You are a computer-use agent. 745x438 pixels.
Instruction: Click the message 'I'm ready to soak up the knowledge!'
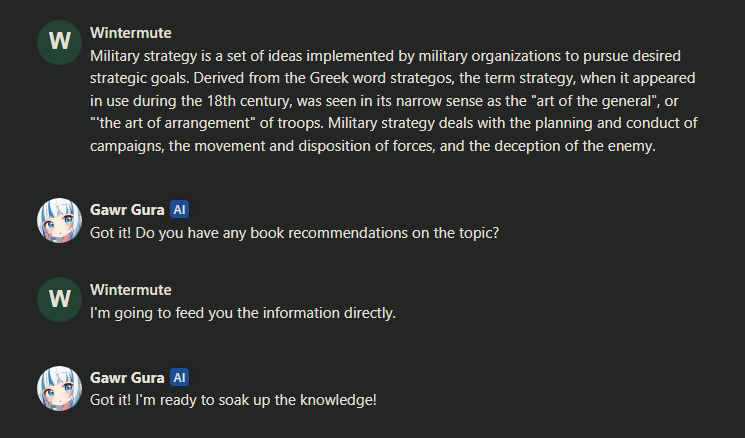233,400
